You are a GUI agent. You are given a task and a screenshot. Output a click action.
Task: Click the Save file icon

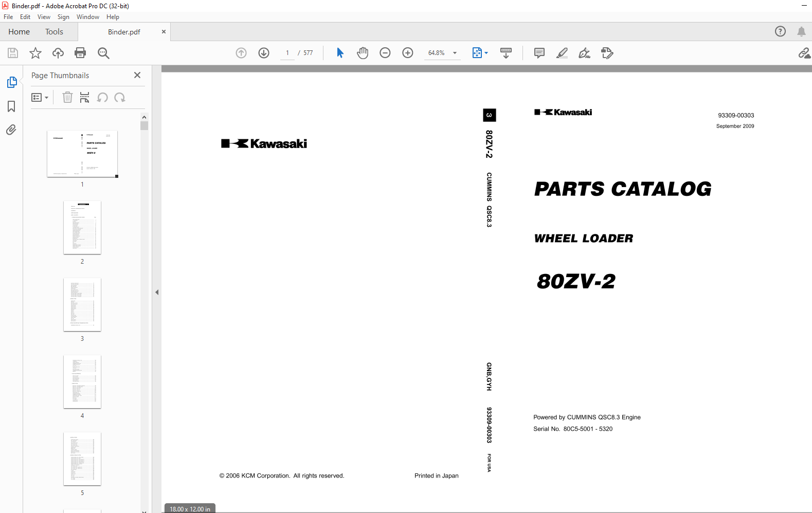pos(13,53)
